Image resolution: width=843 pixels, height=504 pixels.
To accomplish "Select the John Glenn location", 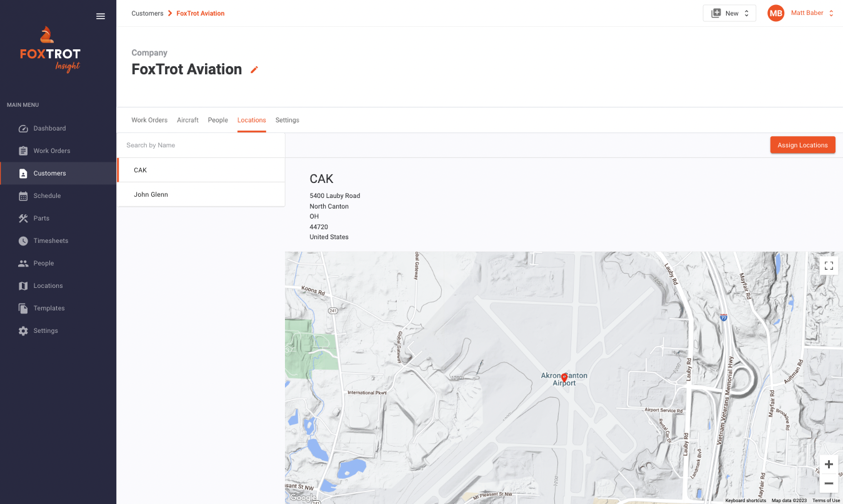I will (x=151, y=194).
